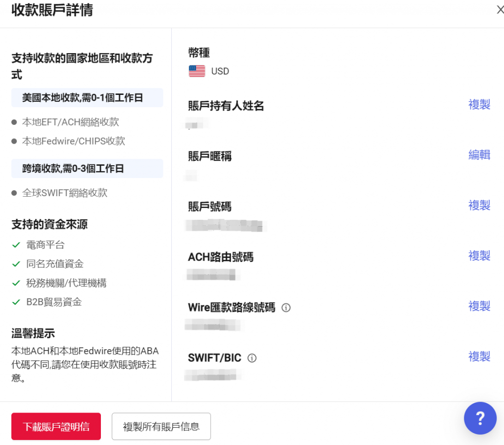The image size is (504, 445).
Task: Copy the ACH路由號碼 value
Action: pyautogui.click(x=479, y=256)
